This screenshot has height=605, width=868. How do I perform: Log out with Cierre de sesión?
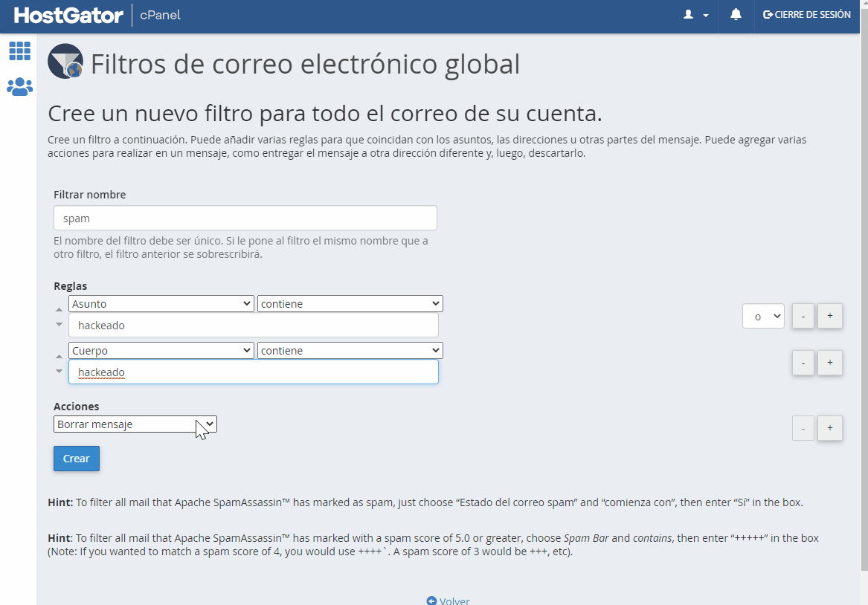tap(806, 14)
